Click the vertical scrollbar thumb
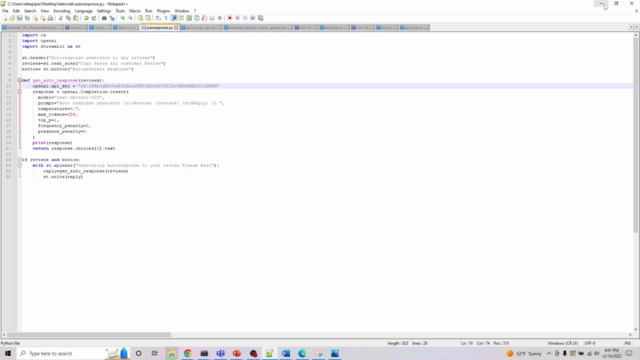The image size is (640, 360). 636,135
